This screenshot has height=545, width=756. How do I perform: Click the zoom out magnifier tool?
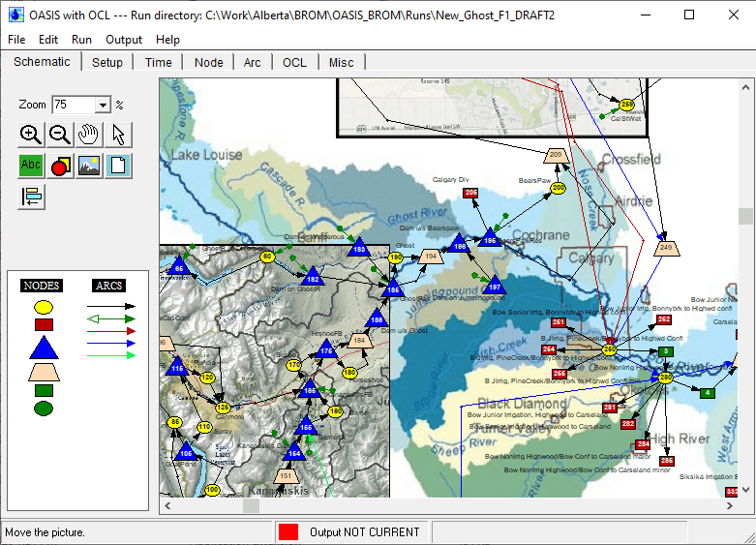(60, 136)
